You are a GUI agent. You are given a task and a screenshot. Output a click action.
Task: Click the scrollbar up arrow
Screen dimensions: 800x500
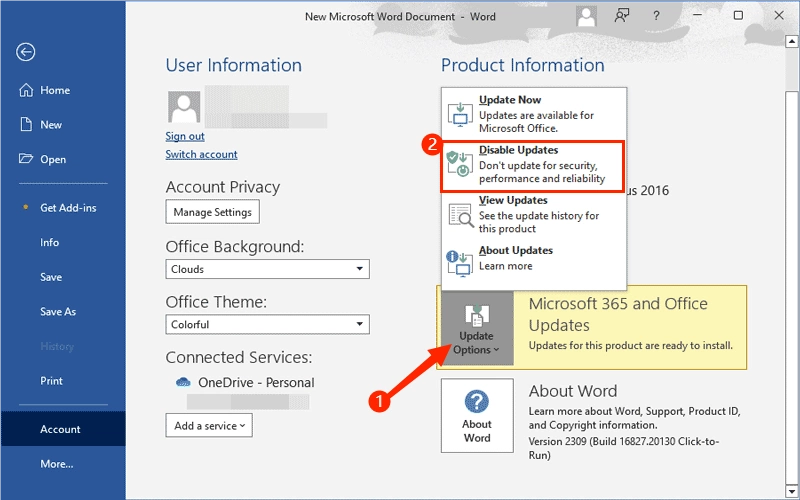coord(791,41)
